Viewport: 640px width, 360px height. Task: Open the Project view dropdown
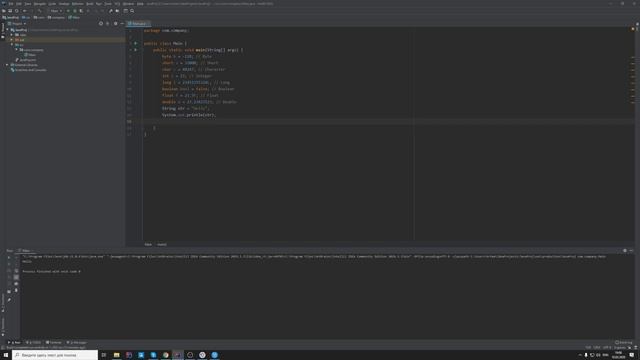[17, 24]
